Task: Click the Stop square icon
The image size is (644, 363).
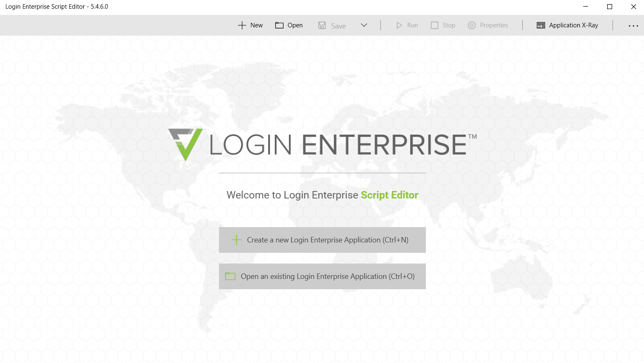Action: (x=435, y=25)
